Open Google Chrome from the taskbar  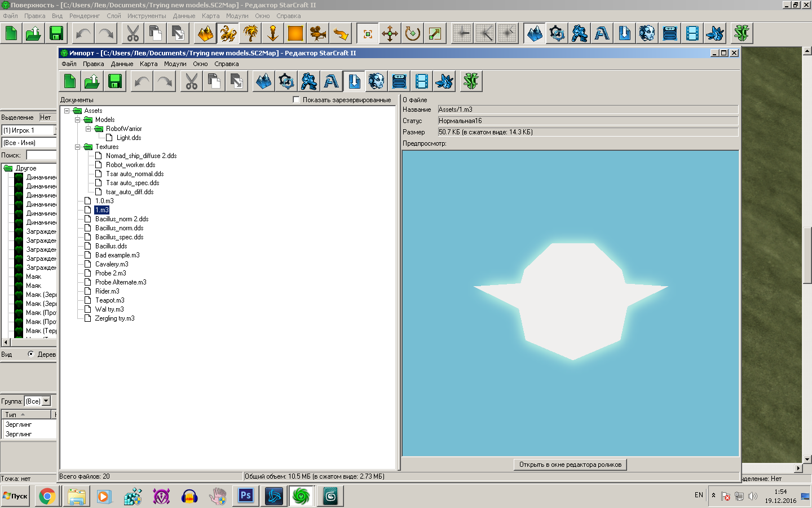(47, 497)
